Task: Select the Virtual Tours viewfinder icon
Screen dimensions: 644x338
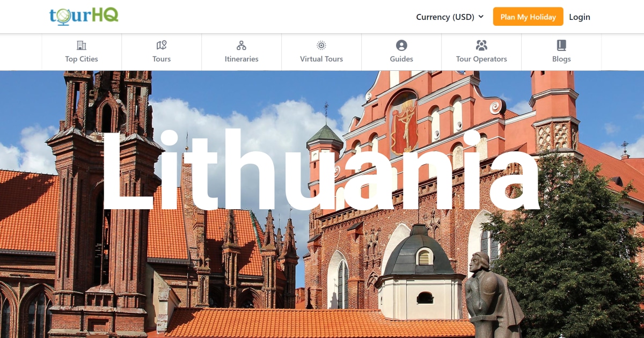Action: [x=321, y=45]
